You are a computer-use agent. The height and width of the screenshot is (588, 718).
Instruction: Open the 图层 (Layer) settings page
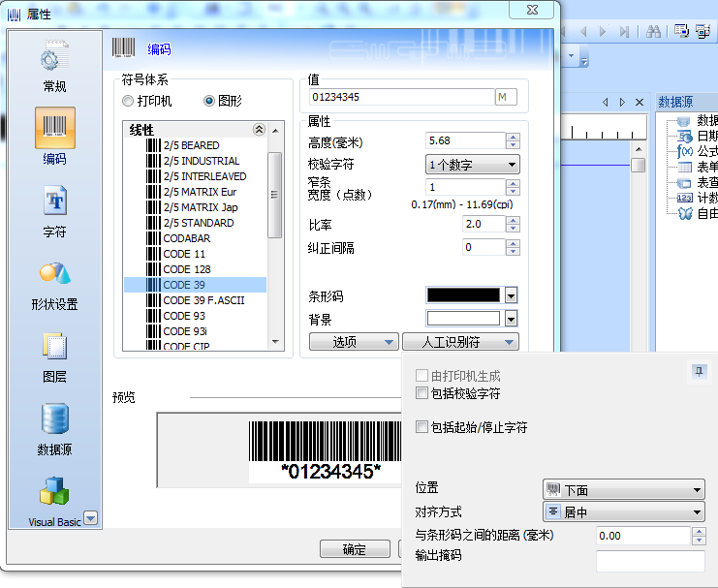54,357
